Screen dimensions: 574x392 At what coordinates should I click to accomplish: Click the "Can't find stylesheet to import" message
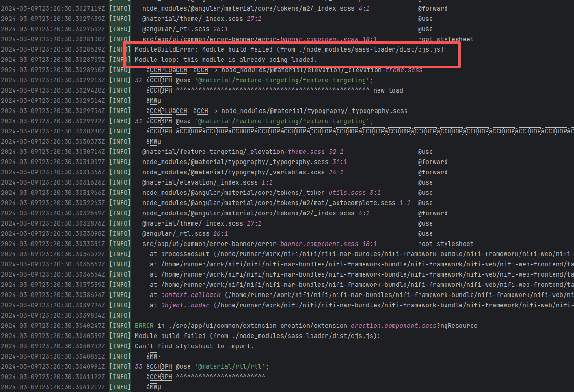coord(194,346)
